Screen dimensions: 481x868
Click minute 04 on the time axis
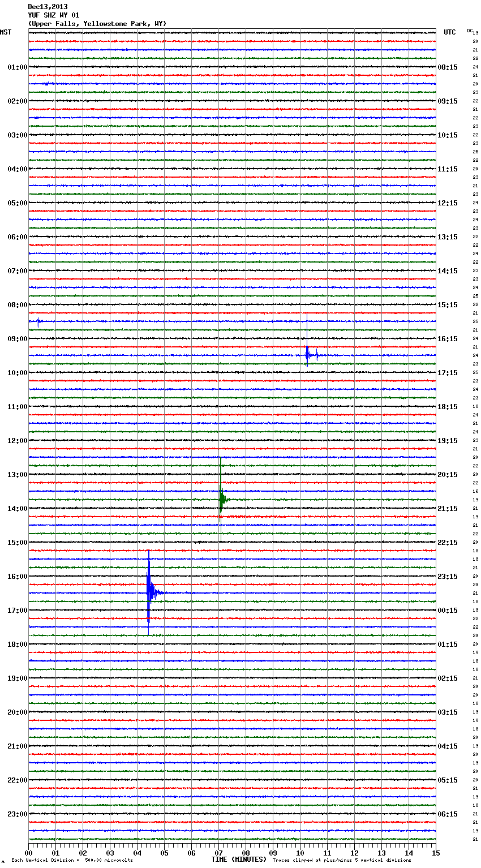pos(137,853)
